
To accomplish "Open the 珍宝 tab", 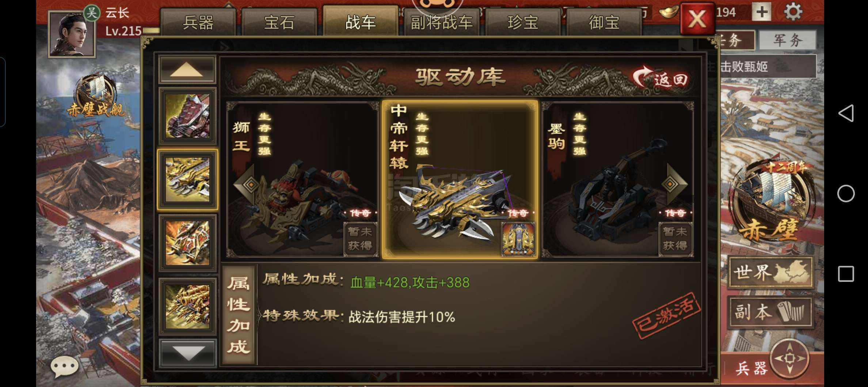I will coord(523,22).
